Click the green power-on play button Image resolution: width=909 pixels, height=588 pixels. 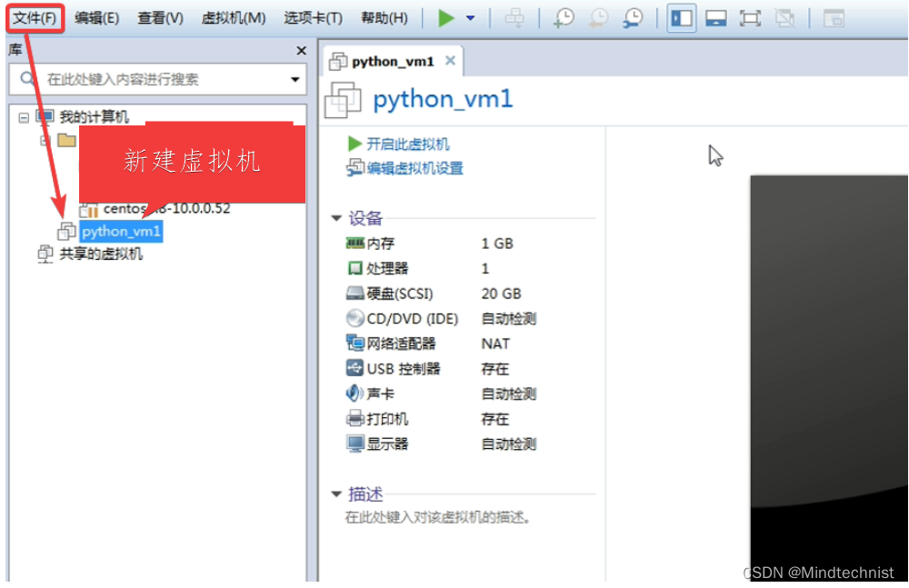[445, 18]
